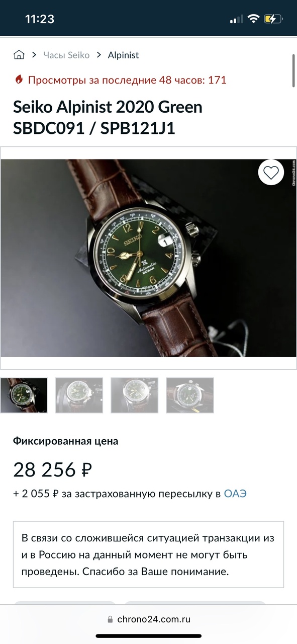The image size is (297, 644).
Task: Tap the chevron after Часы Seiko breadcrumb
Action: 98,55
